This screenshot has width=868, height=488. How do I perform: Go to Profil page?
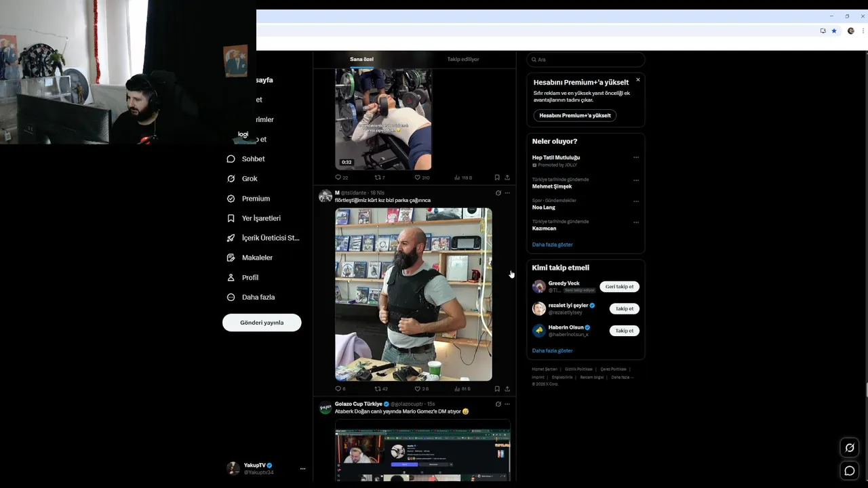(x=243, y=277)
